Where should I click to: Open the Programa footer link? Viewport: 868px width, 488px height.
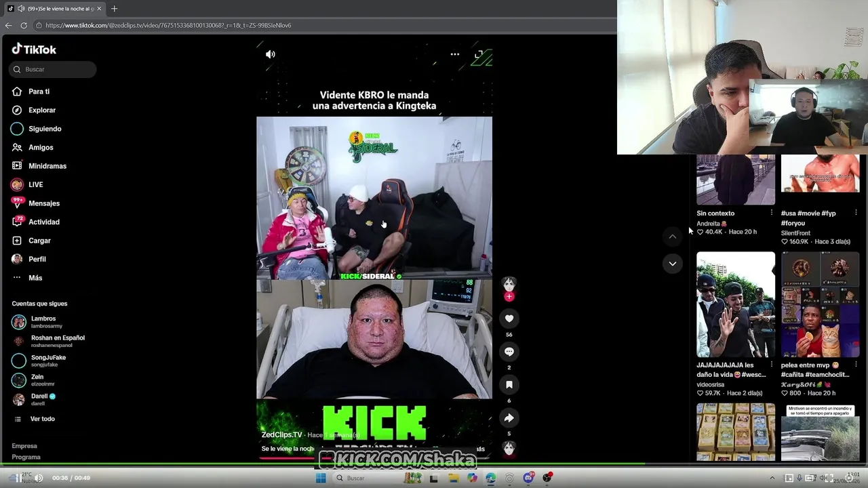click(x=26, y=457)
